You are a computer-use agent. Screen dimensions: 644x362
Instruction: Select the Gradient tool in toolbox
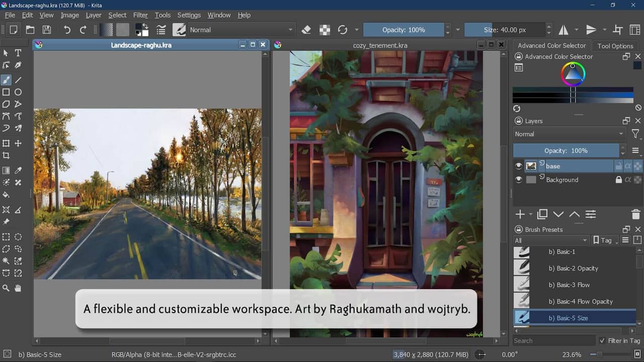tap(6, 170)
